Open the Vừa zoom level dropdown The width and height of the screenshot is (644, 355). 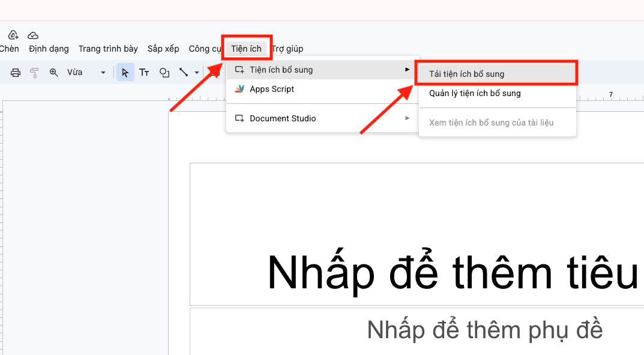(86, 72)
